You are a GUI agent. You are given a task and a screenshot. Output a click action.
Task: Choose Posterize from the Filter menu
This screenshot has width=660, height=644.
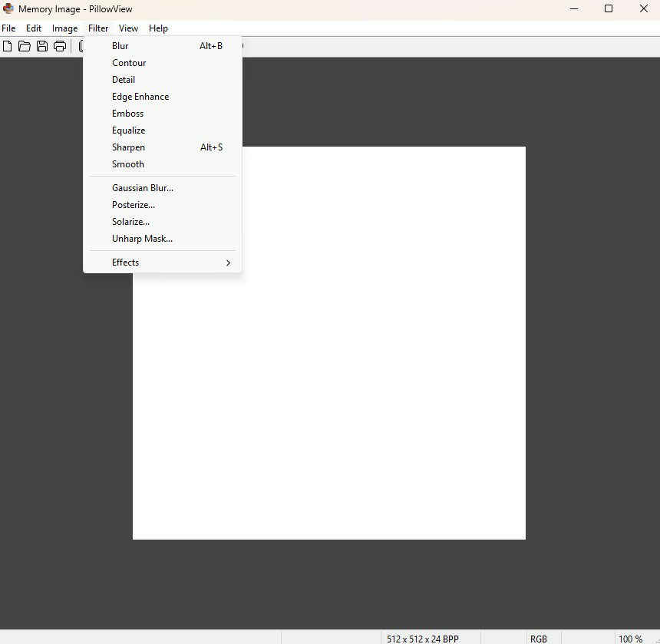pos(134,205)
